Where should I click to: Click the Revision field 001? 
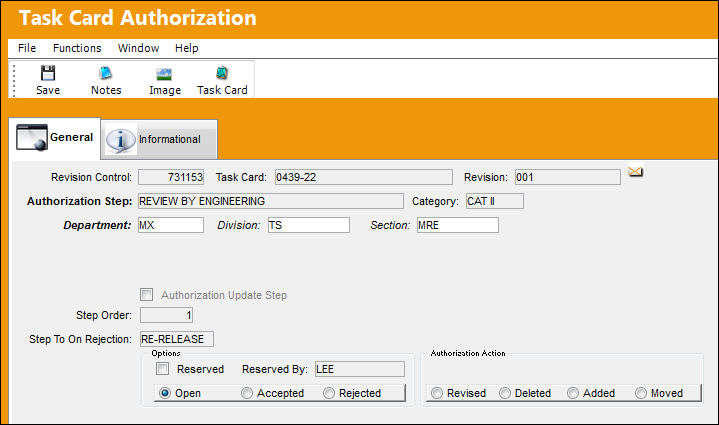(568, 177)
